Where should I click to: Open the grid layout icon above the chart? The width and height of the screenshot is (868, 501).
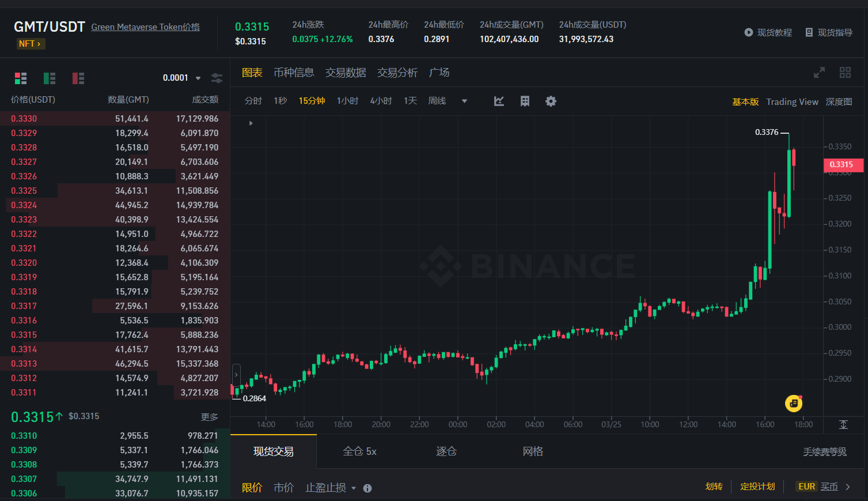pos(845,73)
